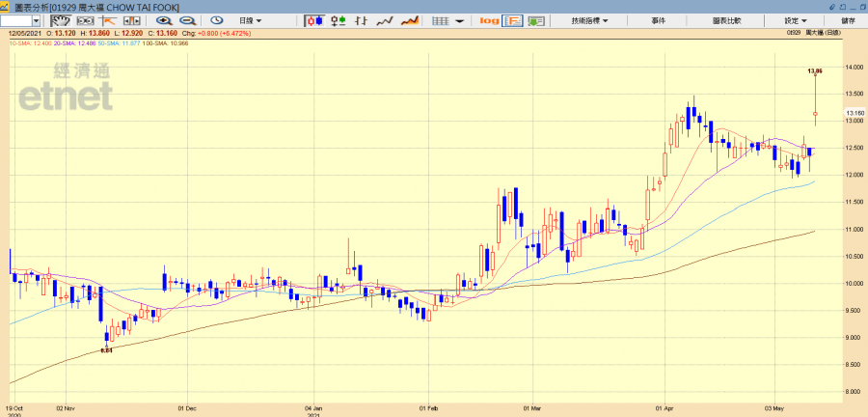Toggle logarithmic scale with log button

[488, 20]
